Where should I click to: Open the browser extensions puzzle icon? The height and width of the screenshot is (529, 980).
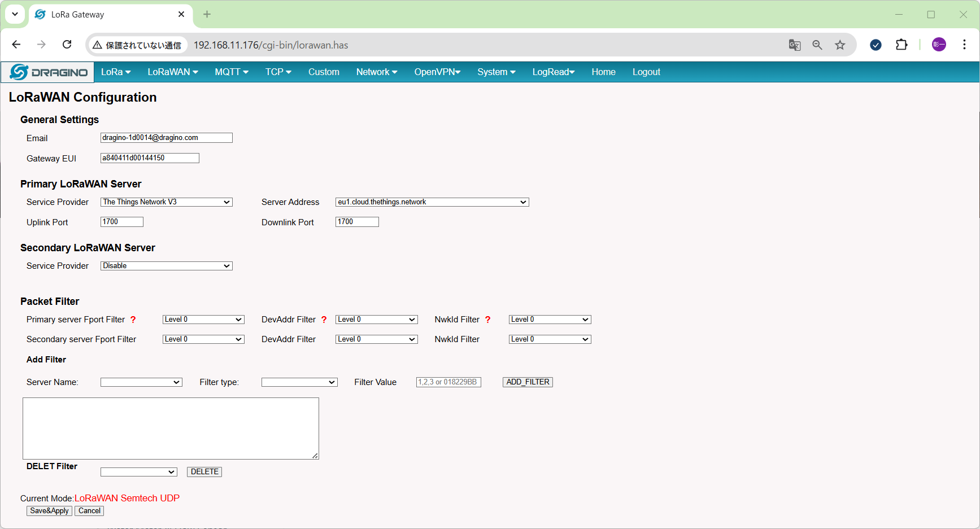[901, 45]
